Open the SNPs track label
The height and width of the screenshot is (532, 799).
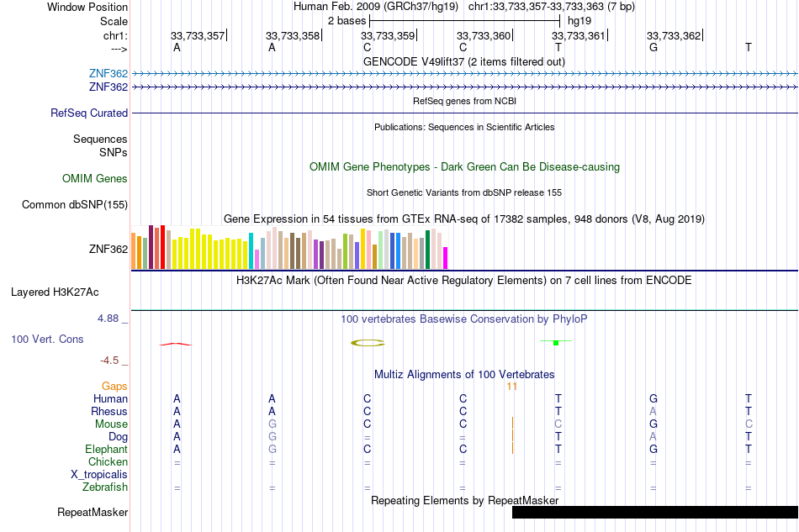click(114, 152)
